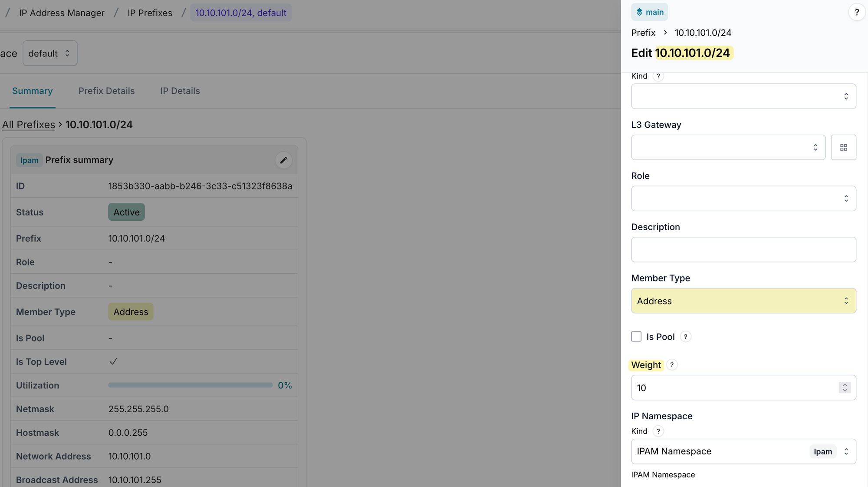Click help icon beside top Kind label
The width and height of the screenshot is (868, 487).
point(658,76)
